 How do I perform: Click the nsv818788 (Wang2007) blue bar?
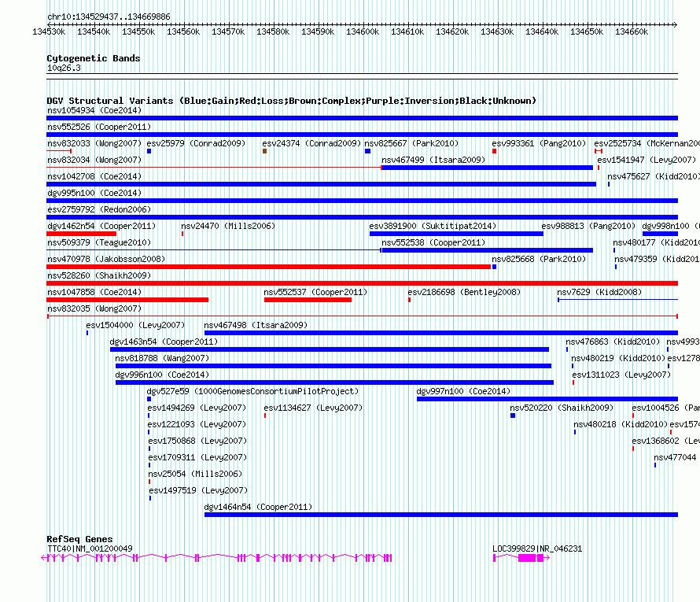pos(333,366)
